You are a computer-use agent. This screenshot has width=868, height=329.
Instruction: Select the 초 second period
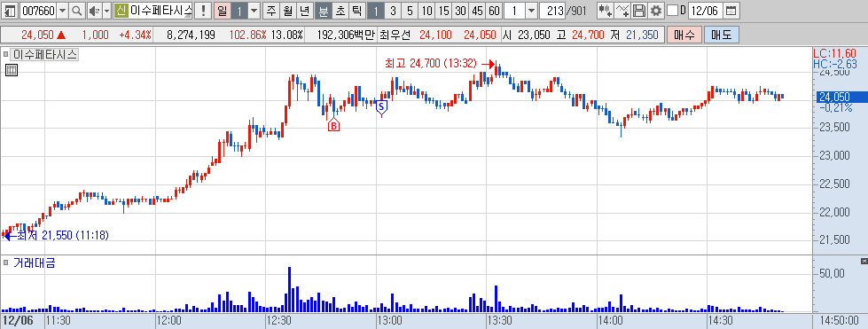click(x=340, y=11)
